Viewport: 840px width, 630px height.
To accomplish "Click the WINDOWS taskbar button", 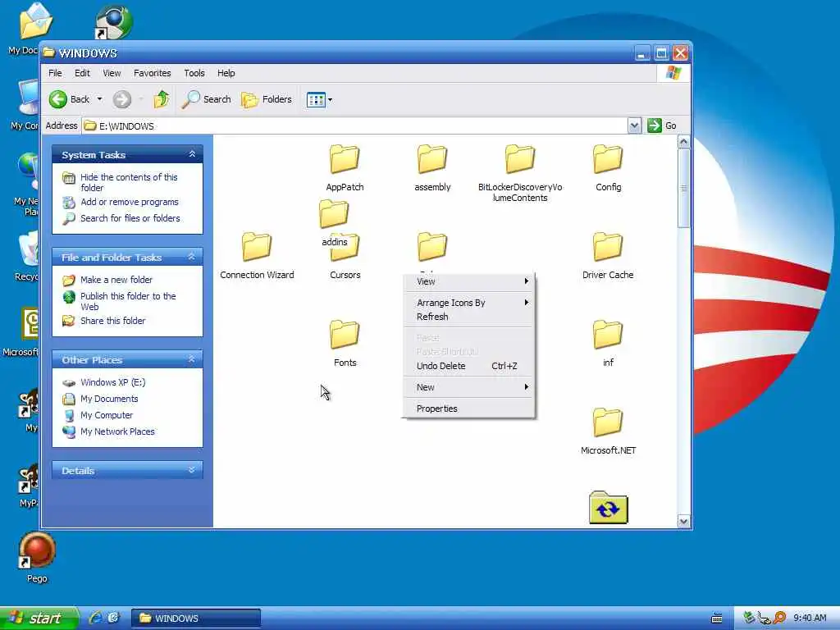I will pos(195,619).
